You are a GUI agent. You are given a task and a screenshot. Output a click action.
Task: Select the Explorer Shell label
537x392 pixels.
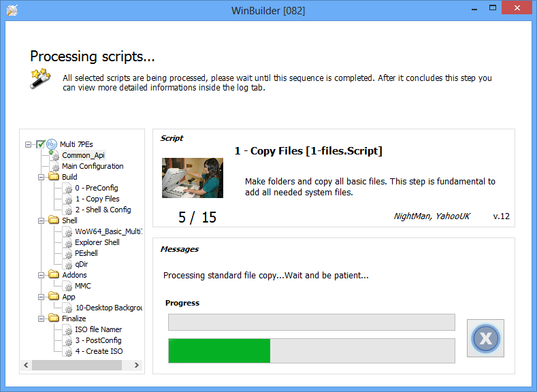(97, 242)
